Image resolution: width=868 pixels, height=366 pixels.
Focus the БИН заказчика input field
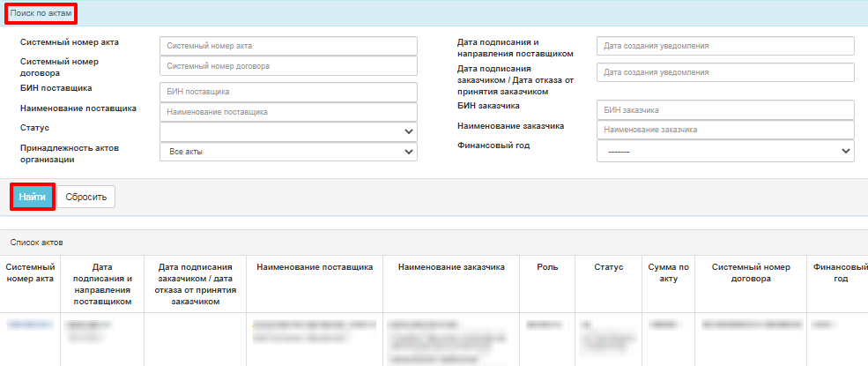pyautogui.click(x=725, y=109)
